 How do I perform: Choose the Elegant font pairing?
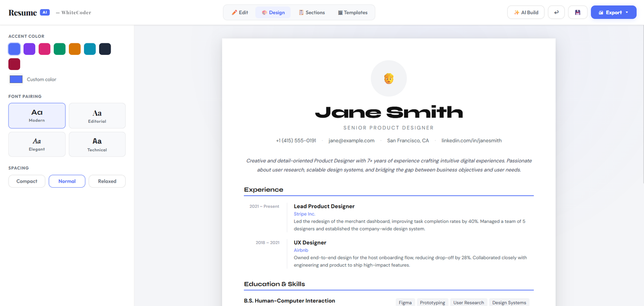point(37,144)
